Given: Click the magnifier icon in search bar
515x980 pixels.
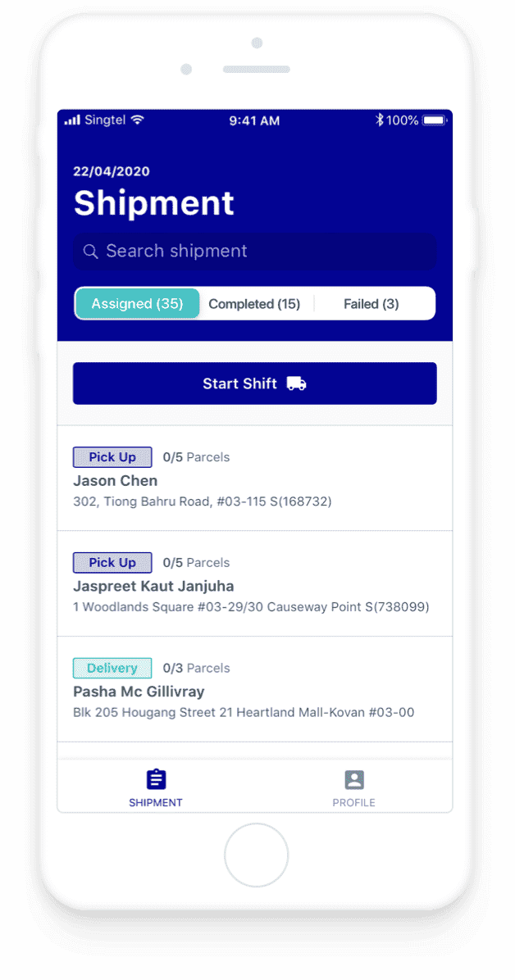Looking at the screenshot, I should (x=91, y=252).
